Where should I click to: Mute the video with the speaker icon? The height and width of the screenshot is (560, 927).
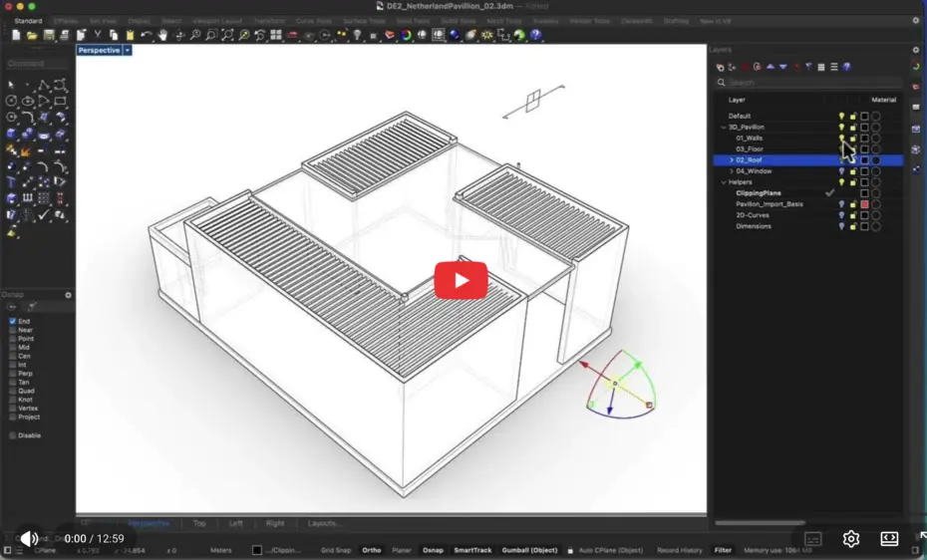tap(28, 538)
